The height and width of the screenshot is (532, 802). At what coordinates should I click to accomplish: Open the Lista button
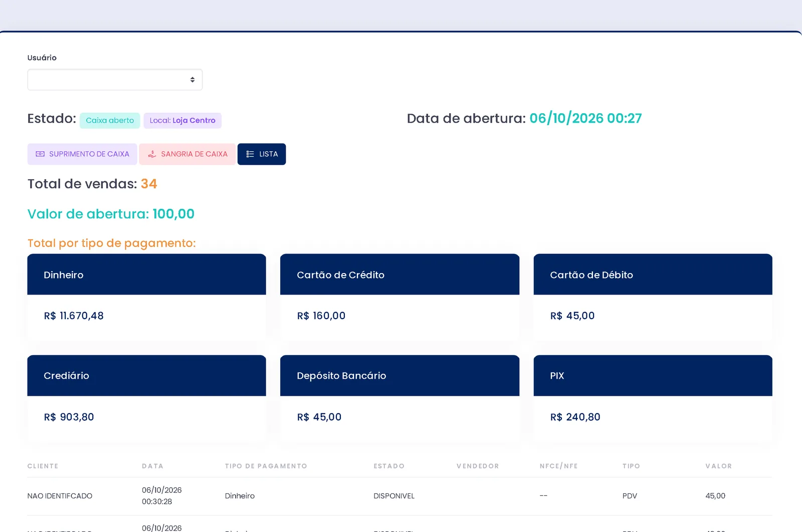point(262,154)
